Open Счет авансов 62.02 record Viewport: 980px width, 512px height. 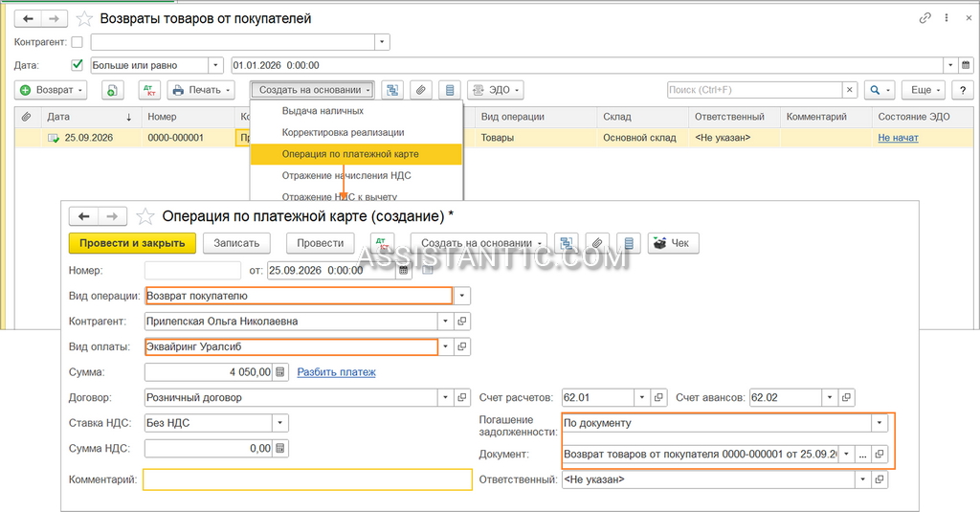(x=846, y=397)
